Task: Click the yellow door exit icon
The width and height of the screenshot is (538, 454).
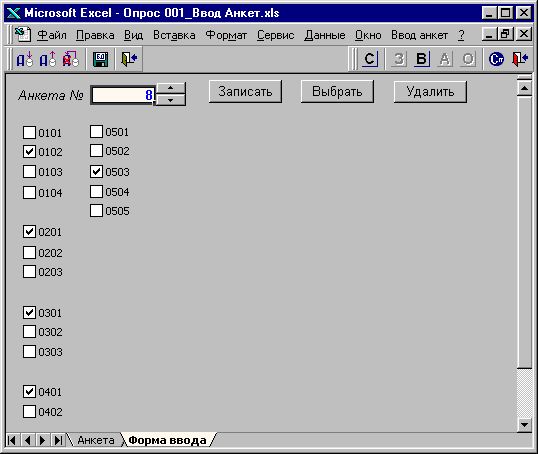Action: pos(129,59)
